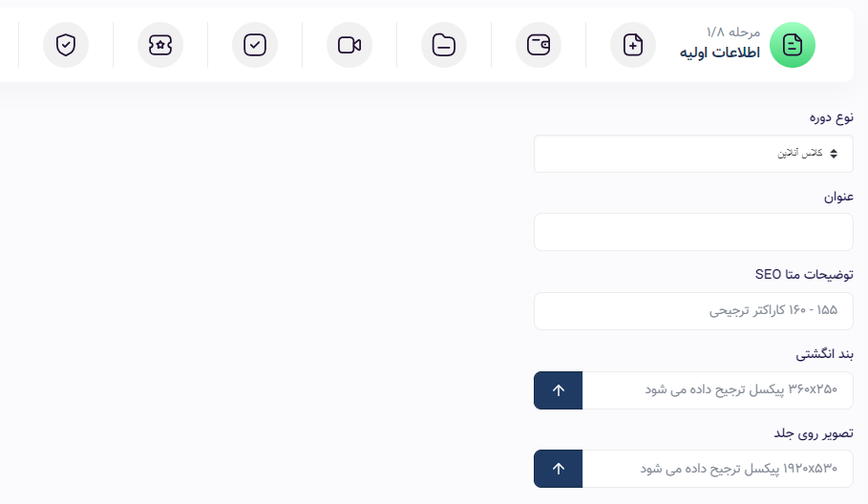Click the checkmark square step icon

255,45
